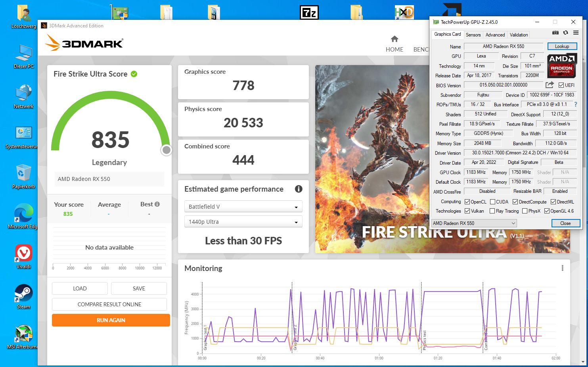Toggle the Ray Tracing checkbox
The height and width of the screenshot is (367, 588).
tap(492, 211)
